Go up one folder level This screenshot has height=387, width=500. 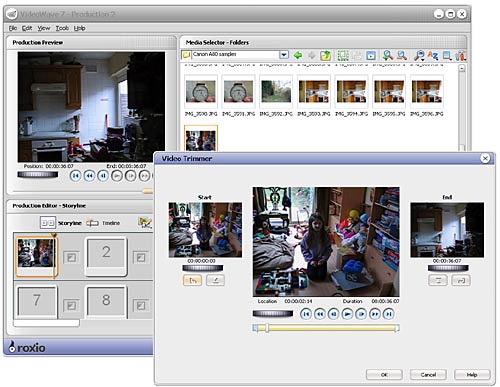pyautogui.click(x=325, y=55)
